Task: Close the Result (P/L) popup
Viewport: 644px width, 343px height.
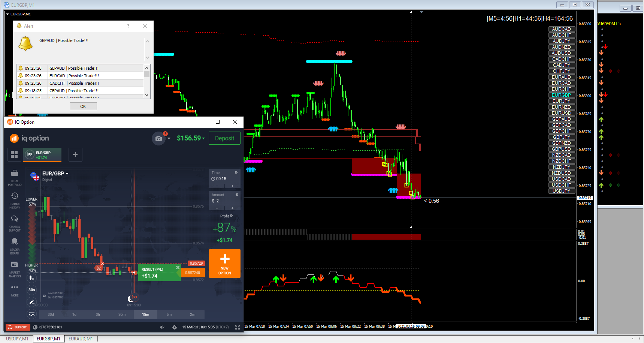Action: [178, 267]
